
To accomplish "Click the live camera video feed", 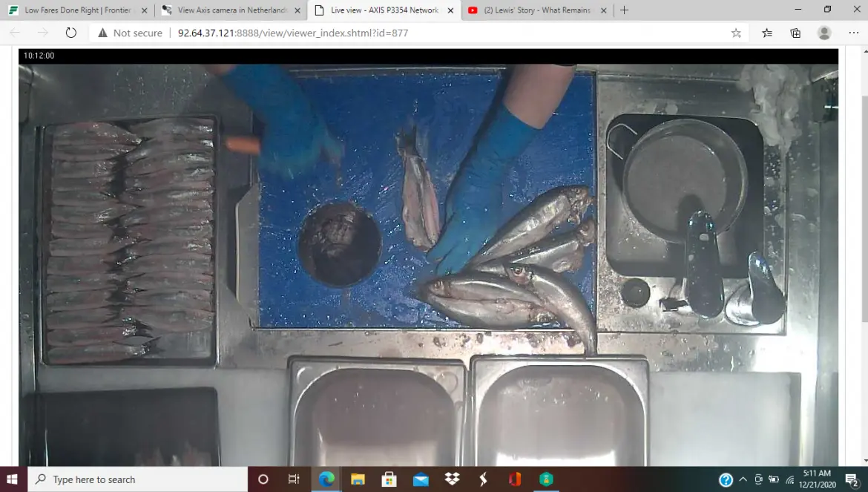I will pos(428,260).
